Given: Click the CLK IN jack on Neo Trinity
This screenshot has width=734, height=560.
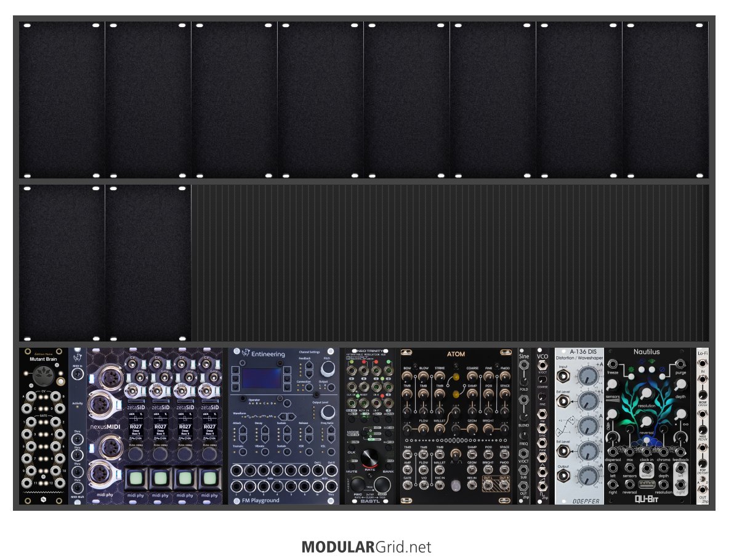Looking at the screenshot, I should 352,386.
